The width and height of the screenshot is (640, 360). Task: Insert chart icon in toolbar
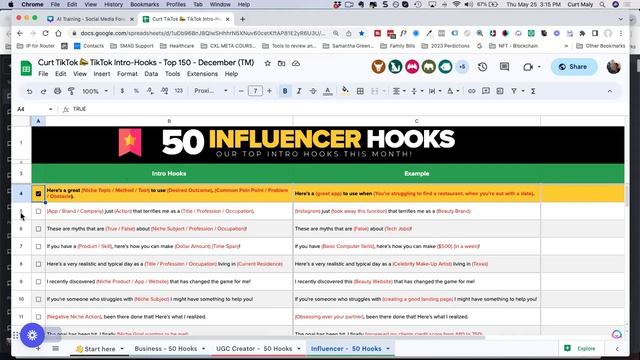pos(500,91)
